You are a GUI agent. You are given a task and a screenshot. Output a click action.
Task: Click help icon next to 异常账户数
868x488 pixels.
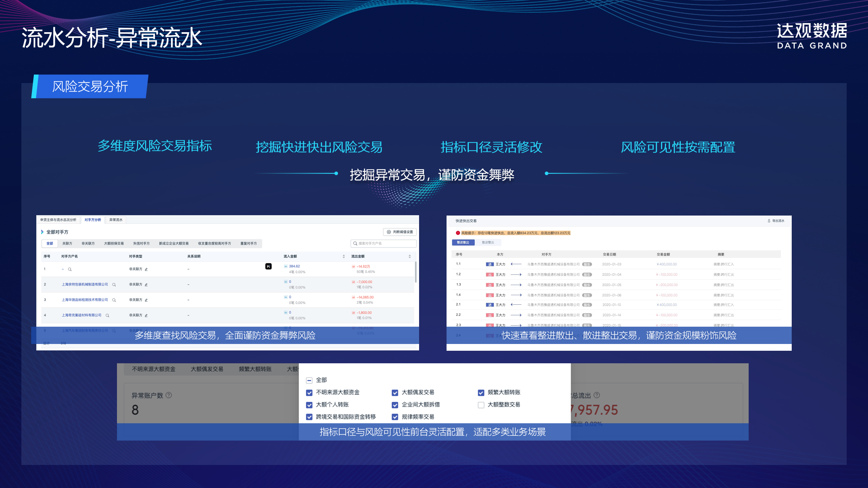click(169, 395)
